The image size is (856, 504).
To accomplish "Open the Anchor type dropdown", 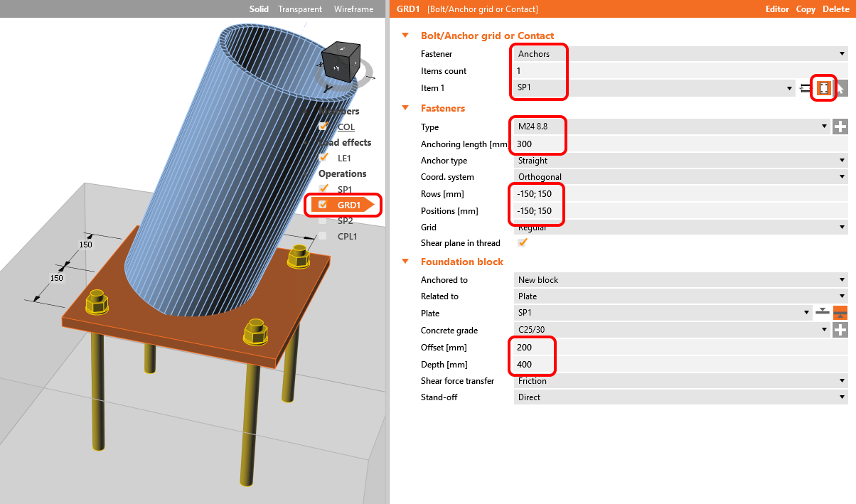I will (x=680, y=161).
